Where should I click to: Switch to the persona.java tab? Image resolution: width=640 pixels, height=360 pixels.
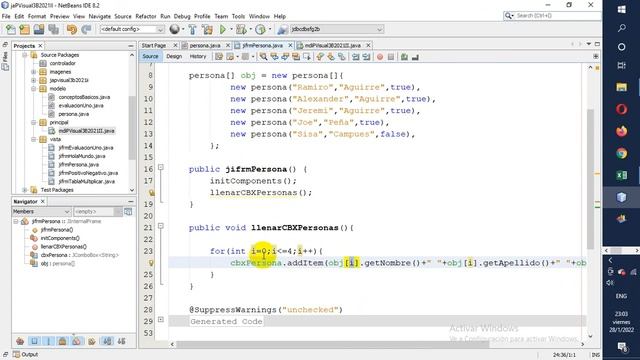point(204,45)
